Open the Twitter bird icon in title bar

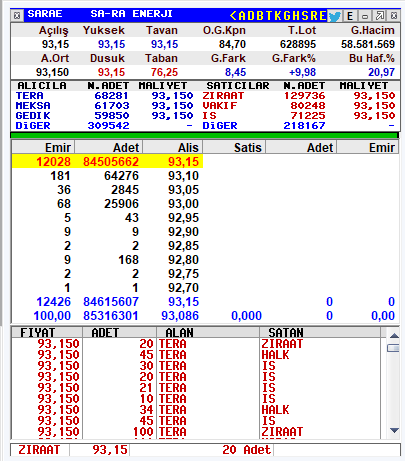(x=335, y=16)
